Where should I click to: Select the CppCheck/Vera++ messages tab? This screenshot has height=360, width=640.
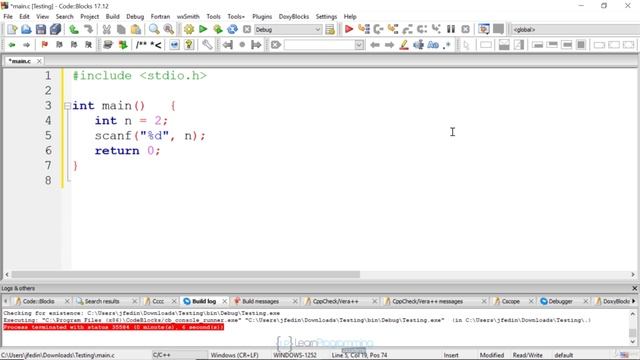[x=427, y=301]
